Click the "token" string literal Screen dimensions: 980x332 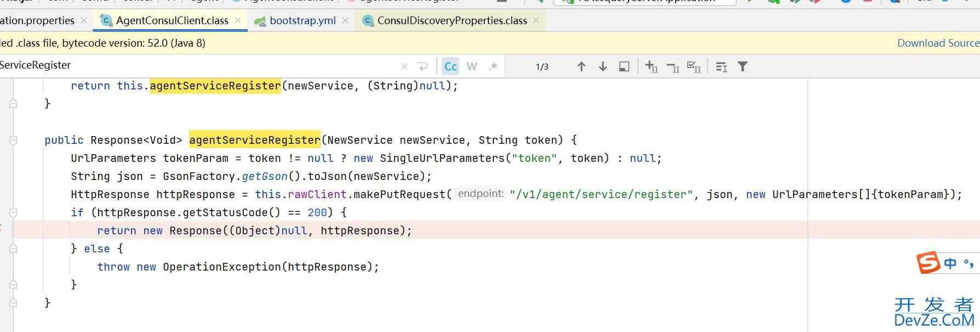(x=534, y=158)
